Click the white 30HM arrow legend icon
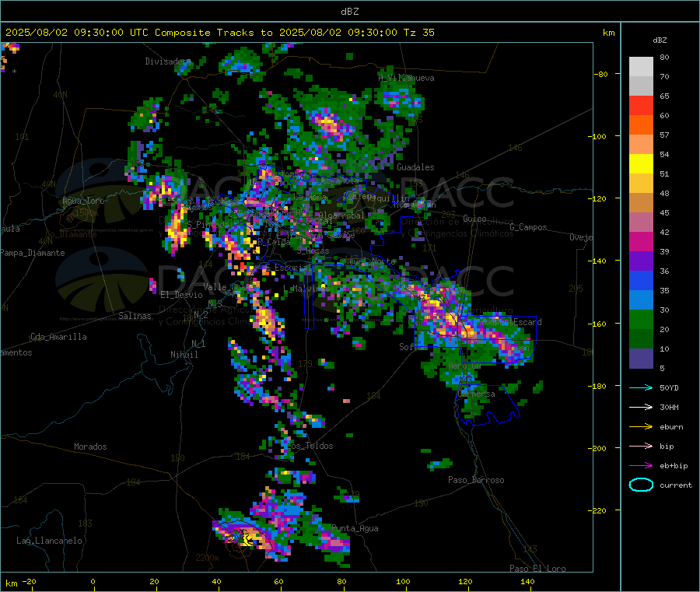The height and width of the screenshot is (592, 700). point(641,407)
